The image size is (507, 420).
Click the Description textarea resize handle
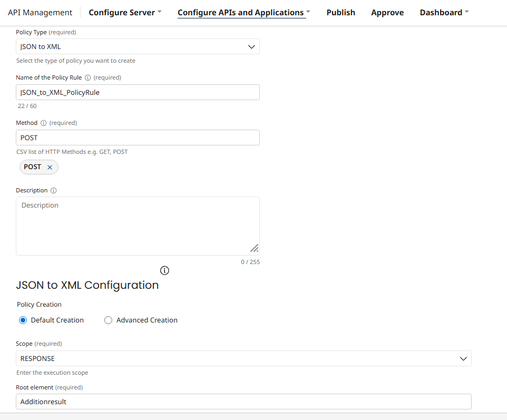click(x=254, y=248)
